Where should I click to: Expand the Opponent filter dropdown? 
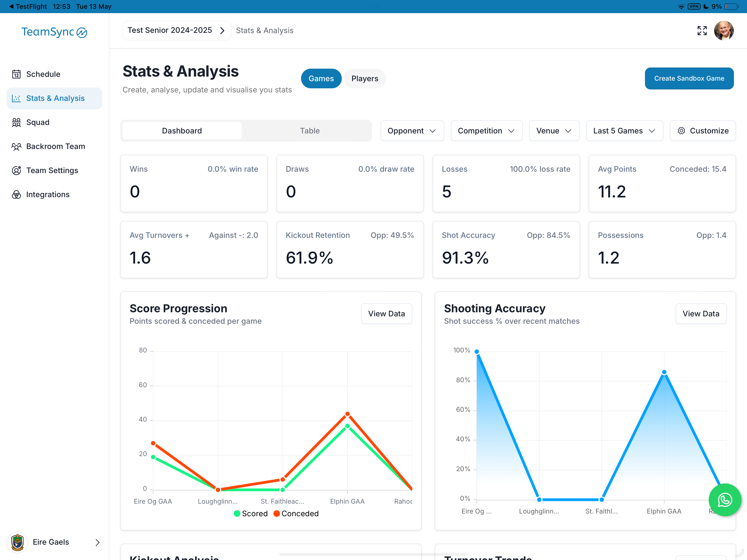pyautogui.click(x=412, y=131)
